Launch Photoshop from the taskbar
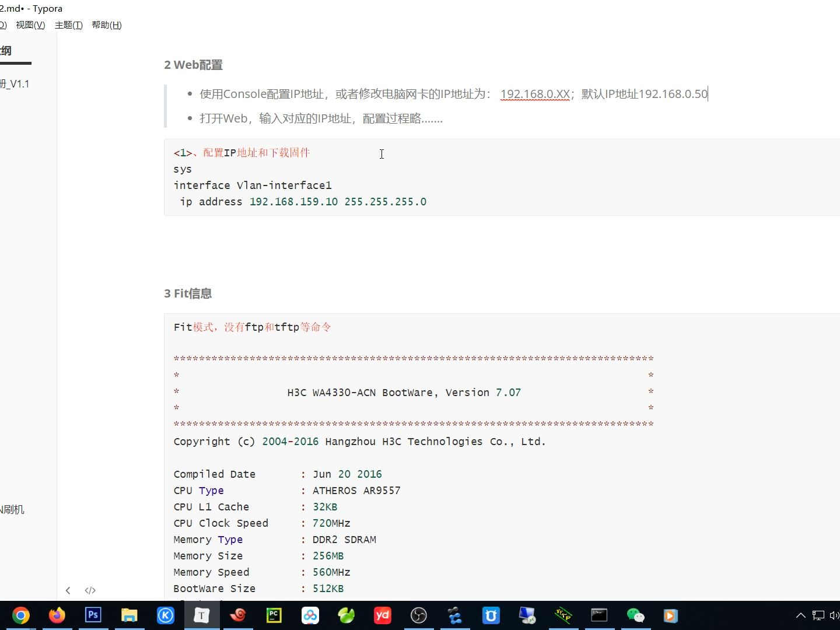The image size is (840, 630). coord(93,615)
